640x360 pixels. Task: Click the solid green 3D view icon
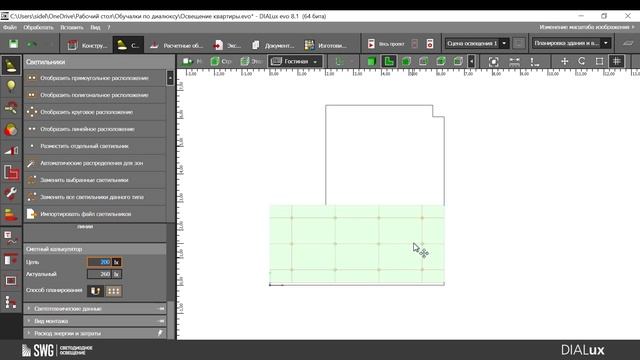click(371, 62)
